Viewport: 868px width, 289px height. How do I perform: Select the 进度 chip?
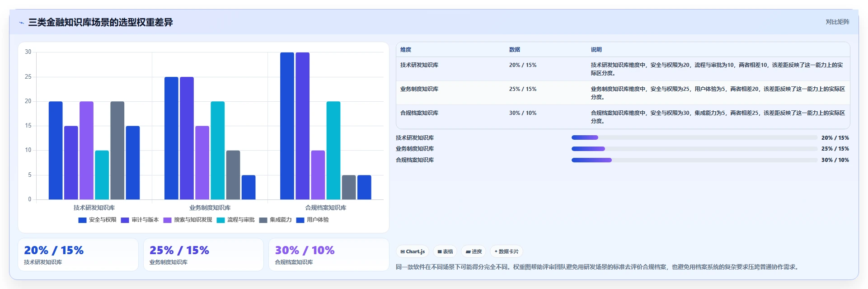pos(474,251)
